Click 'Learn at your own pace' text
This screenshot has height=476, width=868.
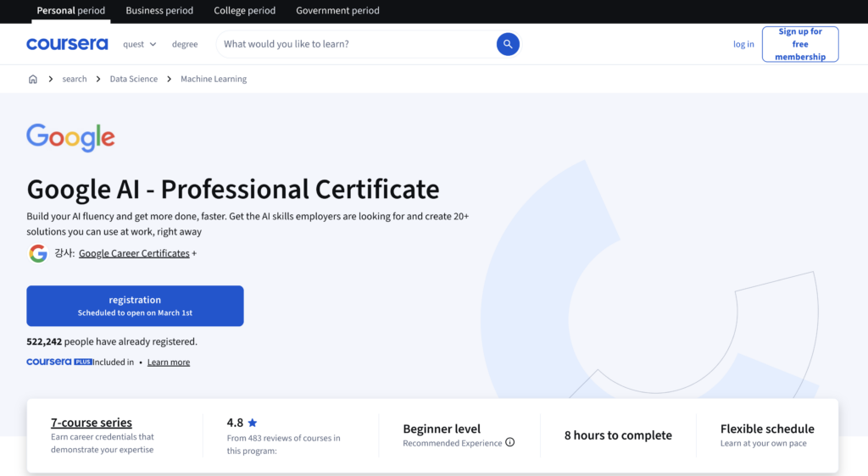point(764,443)
